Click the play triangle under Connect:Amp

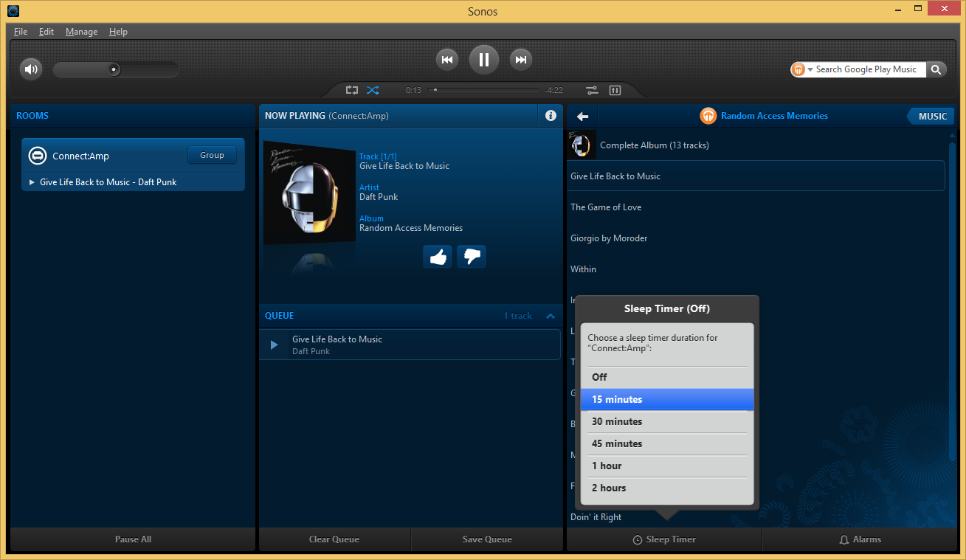(32, 182)
